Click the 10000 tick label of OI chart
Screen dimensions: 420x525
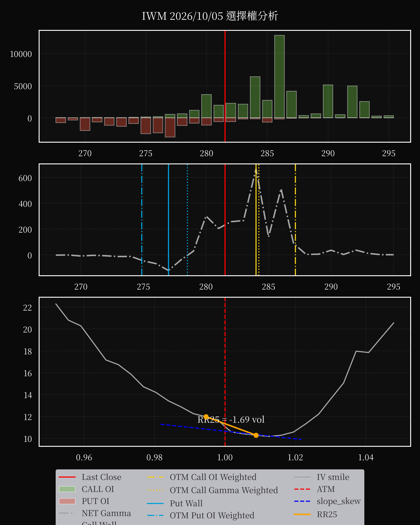click(21, 54)
